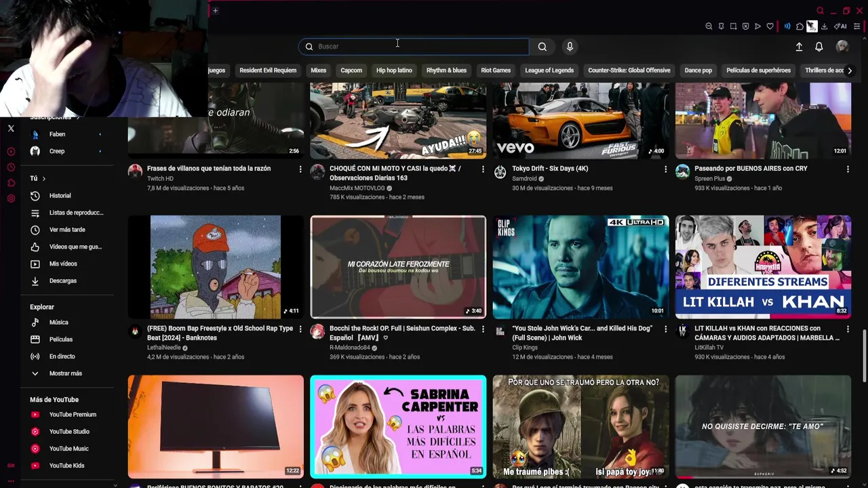
Task: Click the red extensions icon in browser sidebar
Action: (x=11, y=183)
